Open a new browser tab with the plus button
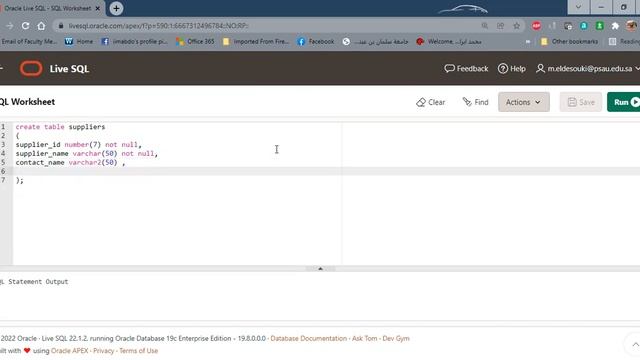Screen dimensions: 640x360 pos(116,8)
